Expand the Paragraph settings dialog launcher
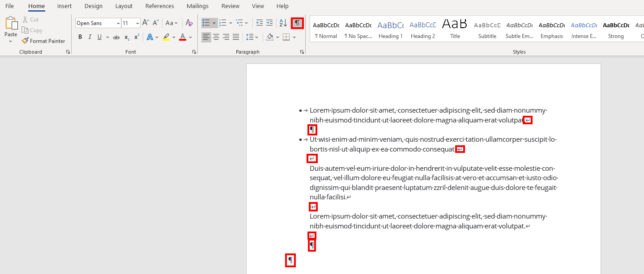This screenshot has width=644, height=274. click(302, 52)
